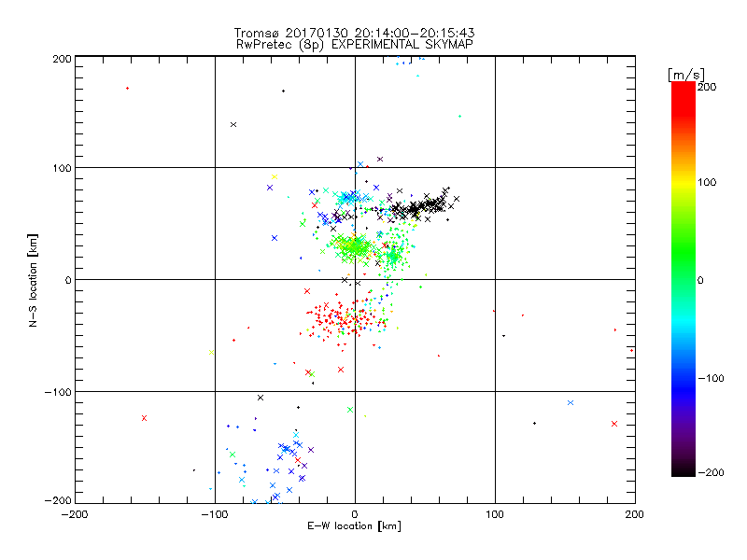Click the black echo cluster streak upper right
Image resolution: width=747 pixels, height=560 pixels.
(422, 205)
